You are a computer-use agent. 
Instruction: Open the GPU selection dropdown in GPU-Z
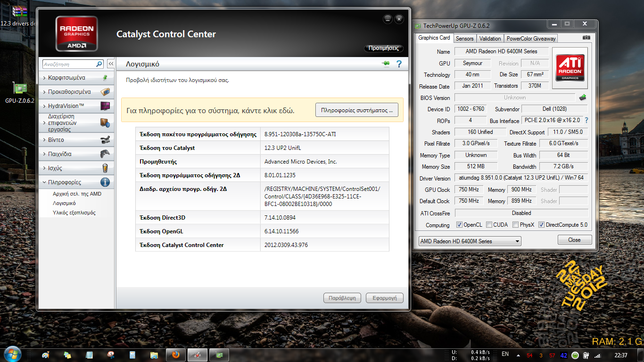pyautogui.click(x=470, y=241)
